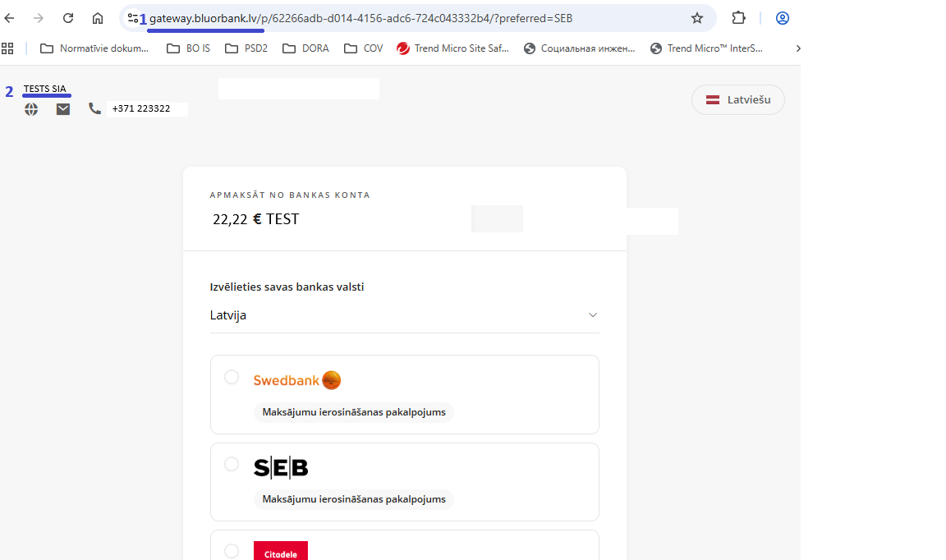Open the browser extensions puzzle icon
This screenshot has height=560, width=946.
point(738,18)
